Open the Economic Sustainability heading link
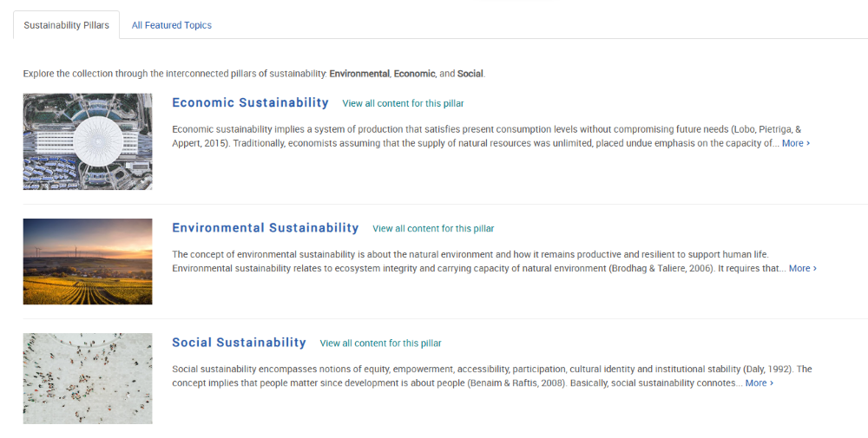Viewport: 868px width, 438px height. [x=250, y=103]
